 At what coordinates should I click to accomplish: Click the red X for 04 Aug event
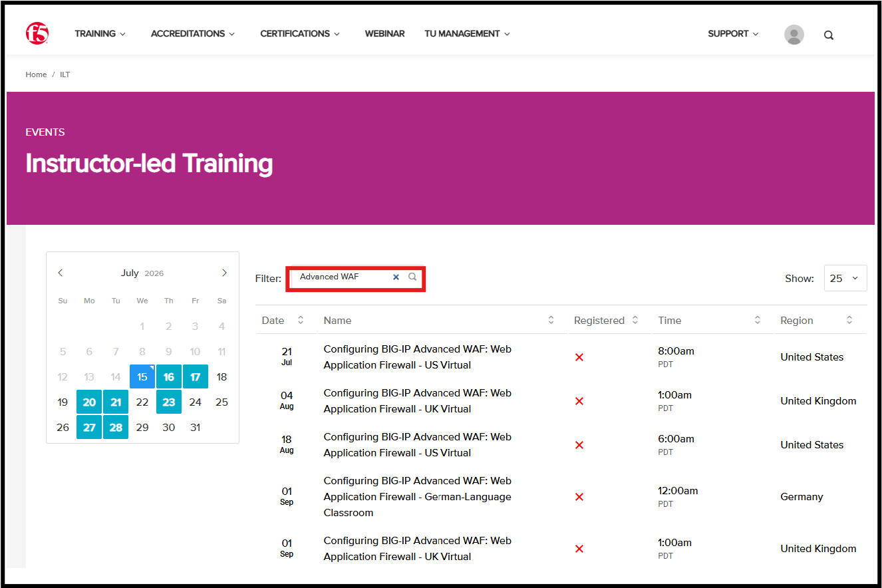(x=579, y=401)
